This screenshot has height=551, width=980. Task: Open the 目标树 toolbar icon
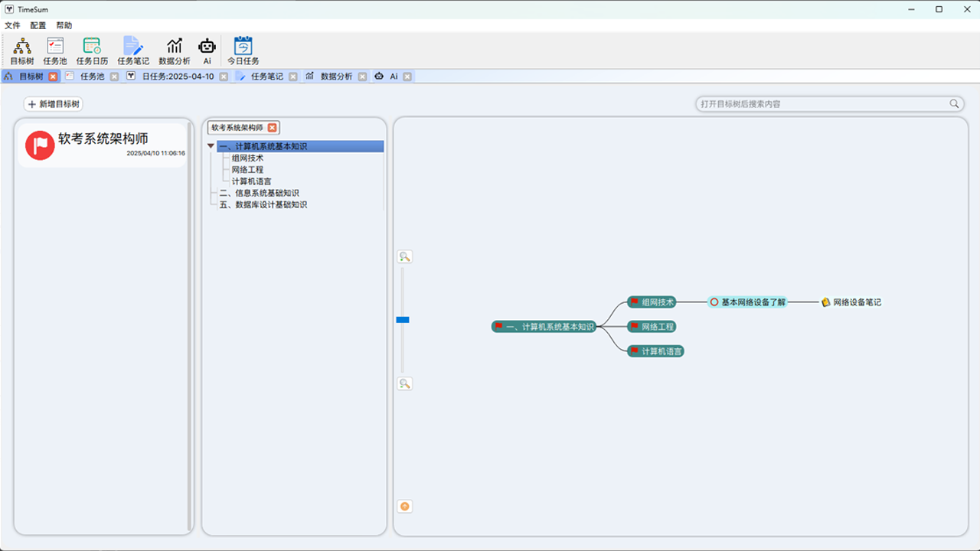click(21, 51)
